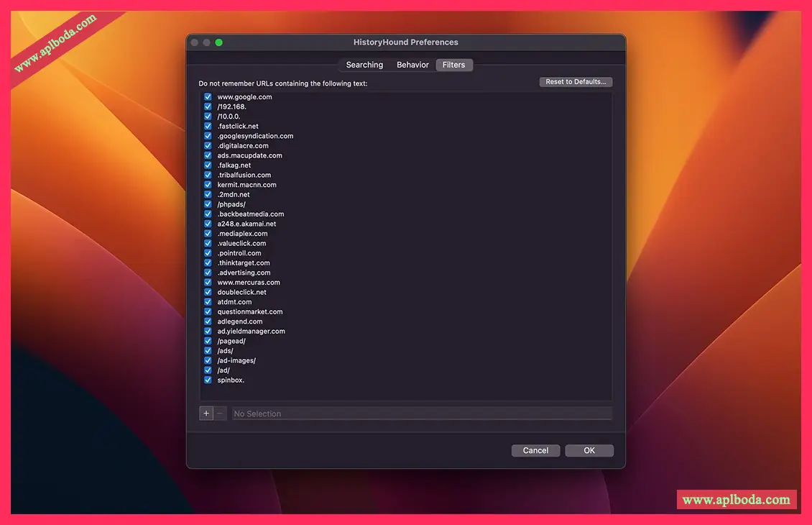Select the .pointroll.com row text
Screen dimensions: 812x525
coord(239,253)
